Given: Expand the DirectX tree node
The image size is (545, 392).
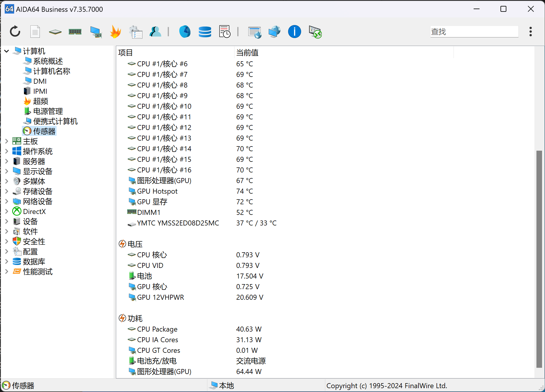Looking at the screenshot, I should [x=6, y=211].
